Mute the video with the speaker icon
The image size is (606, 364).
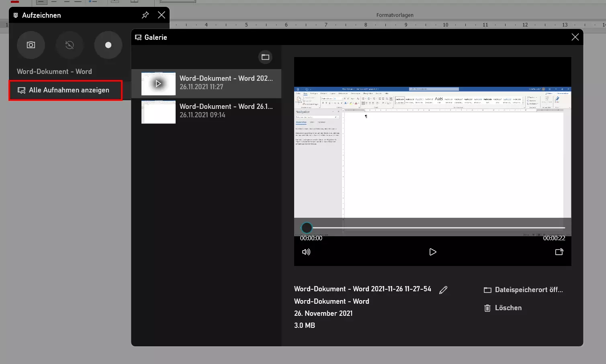tap(306, 252)
